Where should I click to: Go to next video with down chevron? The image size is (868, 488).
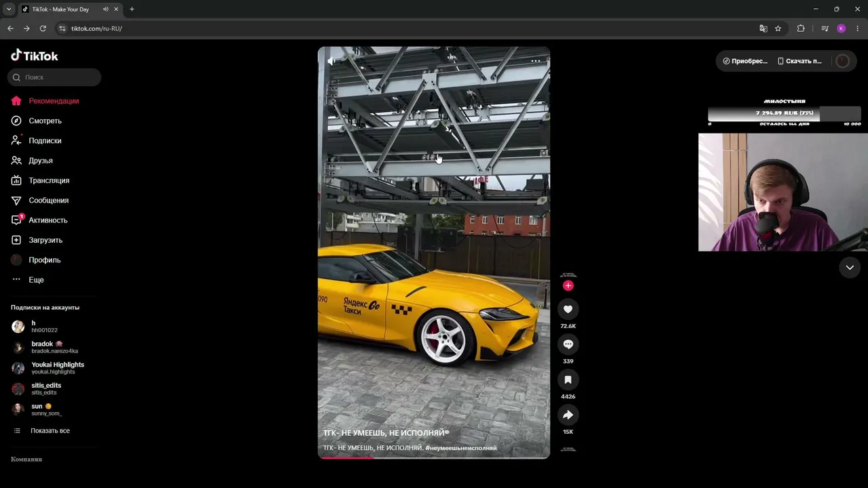point(850,268)
